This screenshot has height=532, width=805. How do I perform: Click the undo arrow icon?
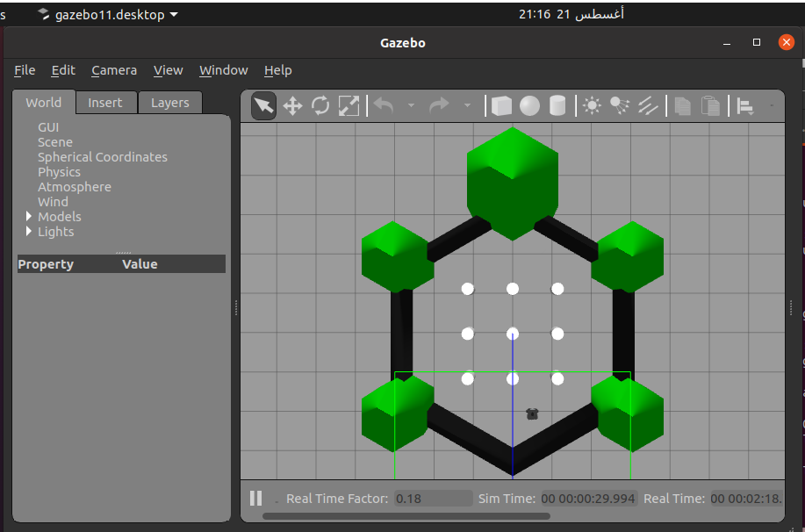pos(384,105)
